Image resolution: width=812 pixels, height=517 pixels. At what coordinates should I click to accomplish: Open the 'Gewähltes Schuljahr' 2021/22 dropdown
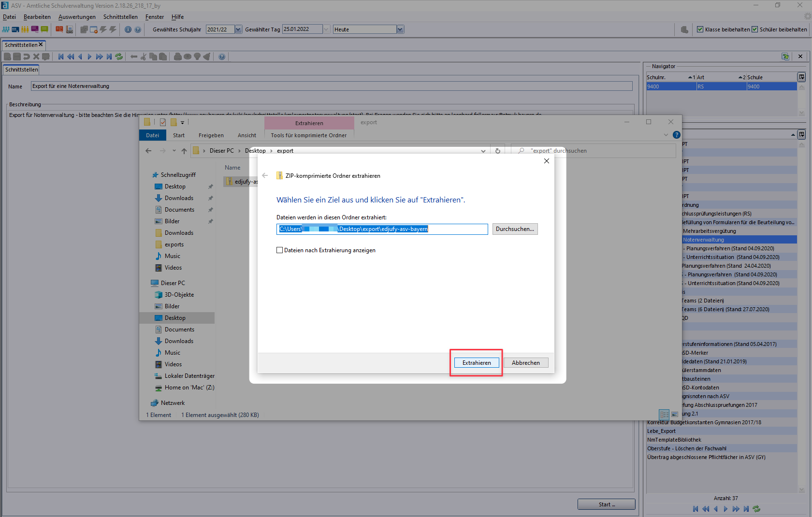point(238,29)
